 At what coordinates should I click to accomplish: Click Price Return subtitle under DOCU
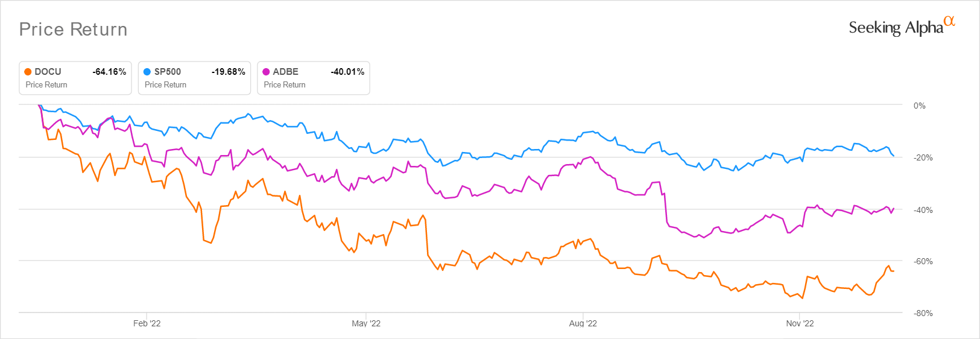pos(46,85)
